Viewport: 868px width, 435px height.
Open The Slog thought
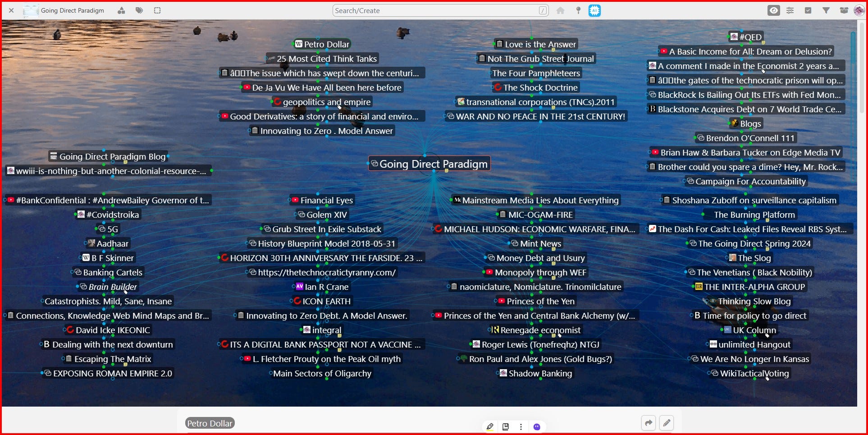pyautogui.click(x=750, y=258)
